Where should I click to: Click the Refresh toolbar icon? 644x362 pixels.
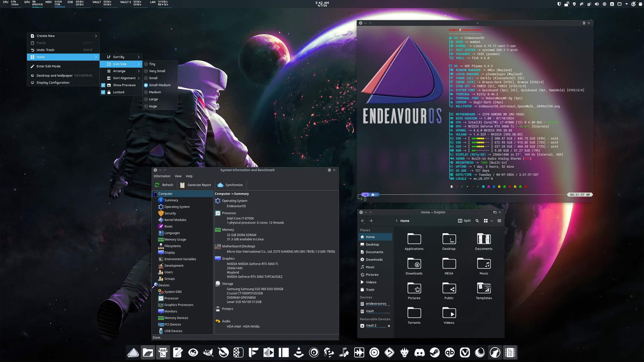pyautogui.click(x=157, y=185)
